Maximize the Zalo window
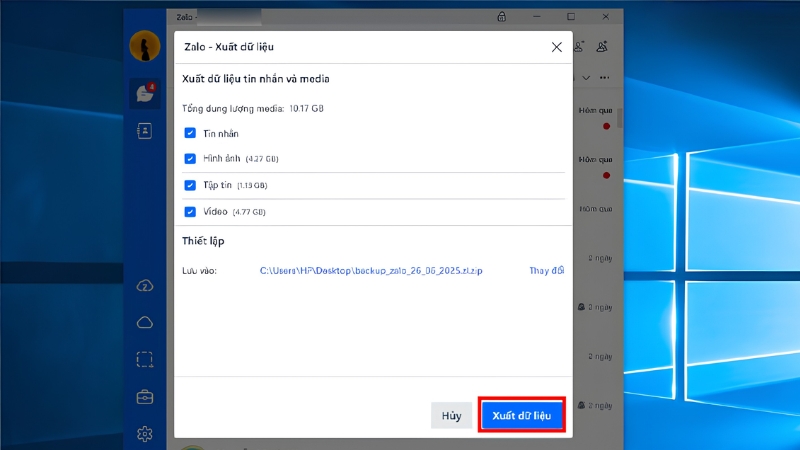Image resolution: width=800 pixels, height=450 pixels. pyautogui.click(x=571, y=17)
